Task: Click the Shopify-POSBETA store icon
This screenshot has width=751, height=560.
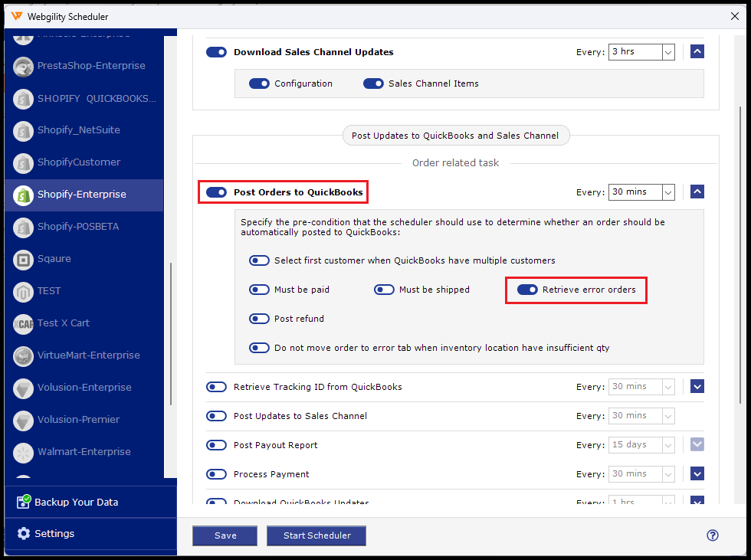Action: pyautogui.click(x=23, y=228)
